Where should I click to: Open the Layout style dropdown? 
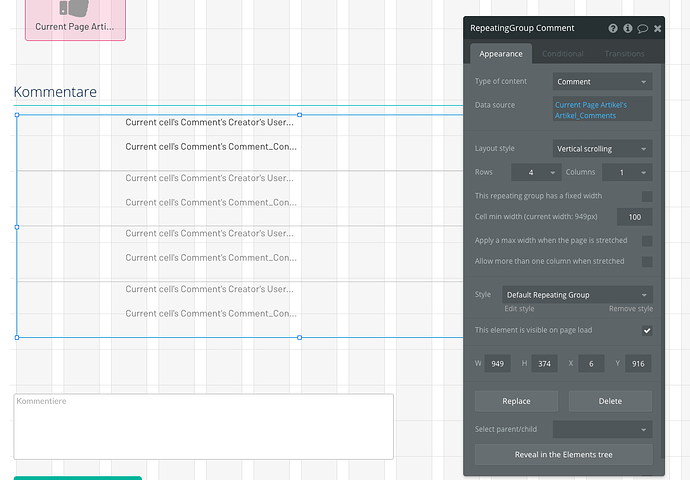(x=602, y=149)
